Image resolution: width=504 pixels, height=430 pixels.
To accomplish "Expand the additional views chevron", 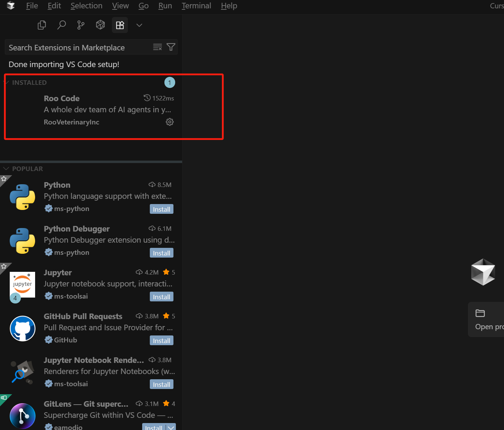I will pyautogui.click(x=139, y=25).
